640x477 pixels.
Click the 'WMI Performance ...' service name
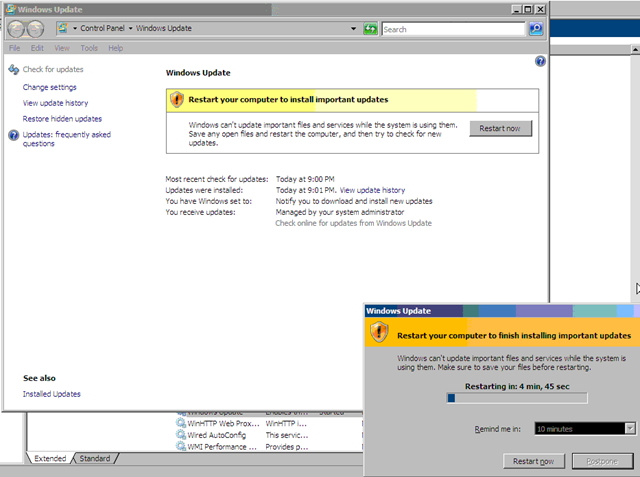(x=222, y=447)
